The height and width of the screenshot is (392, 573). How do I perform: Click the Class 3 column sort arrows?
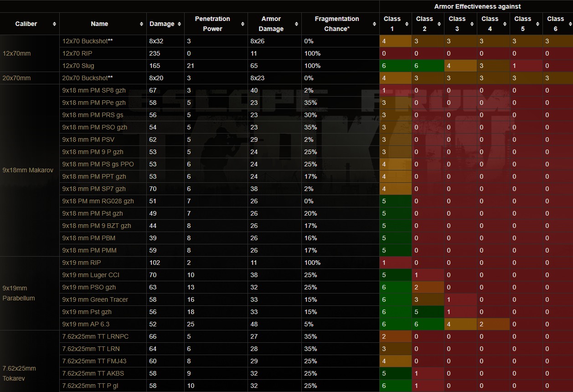472,24
